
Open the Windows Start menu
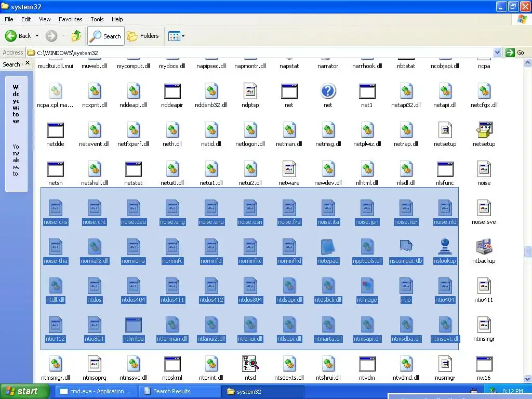tap(24, 391)
